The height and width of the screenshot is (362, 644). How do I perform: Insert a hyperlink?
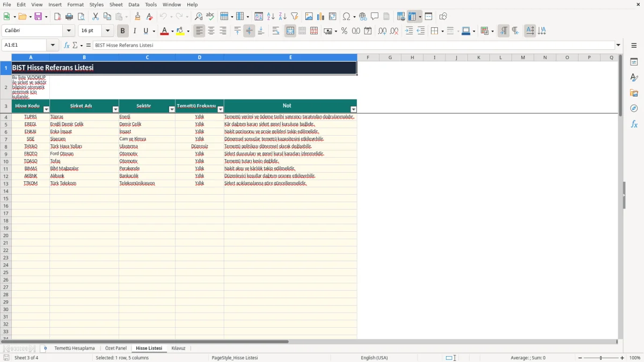(363, 17)
